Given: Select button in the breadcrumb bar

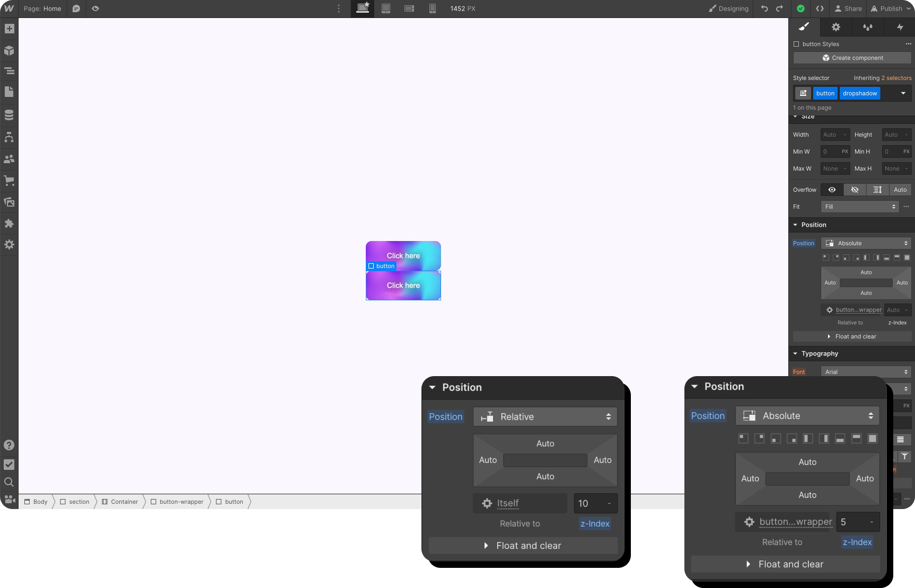Looking at the screenshot, I should [x=233, y=502].
